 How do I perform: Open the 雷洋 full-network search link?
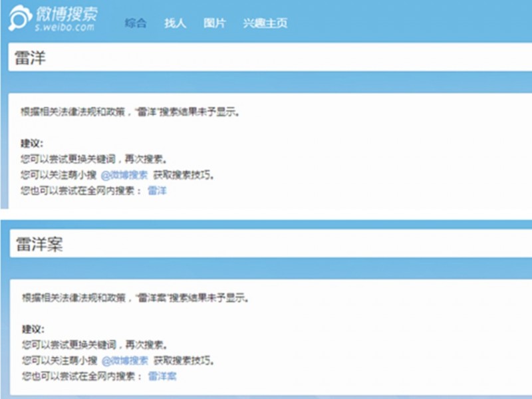[159, 190]
